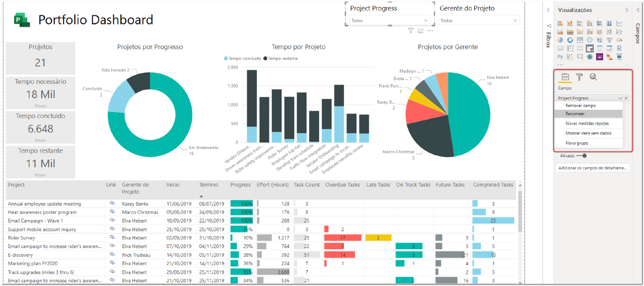The width and height of the screenshot is (644, 286).
Task: Click the Portfolio Dashboard title
Action: pyautogui.click(x=96, y=20)
